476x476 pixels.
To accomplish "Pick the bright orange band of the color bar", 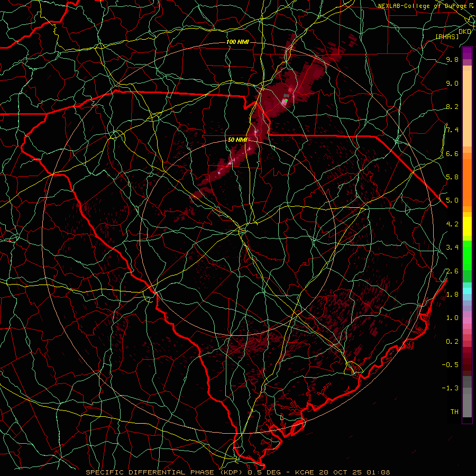I will (467, 182).
